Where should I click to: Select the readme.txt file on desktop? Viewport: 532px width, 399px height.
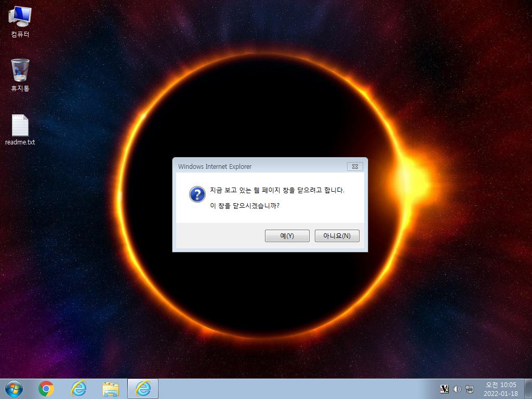[x=20, y=129]
